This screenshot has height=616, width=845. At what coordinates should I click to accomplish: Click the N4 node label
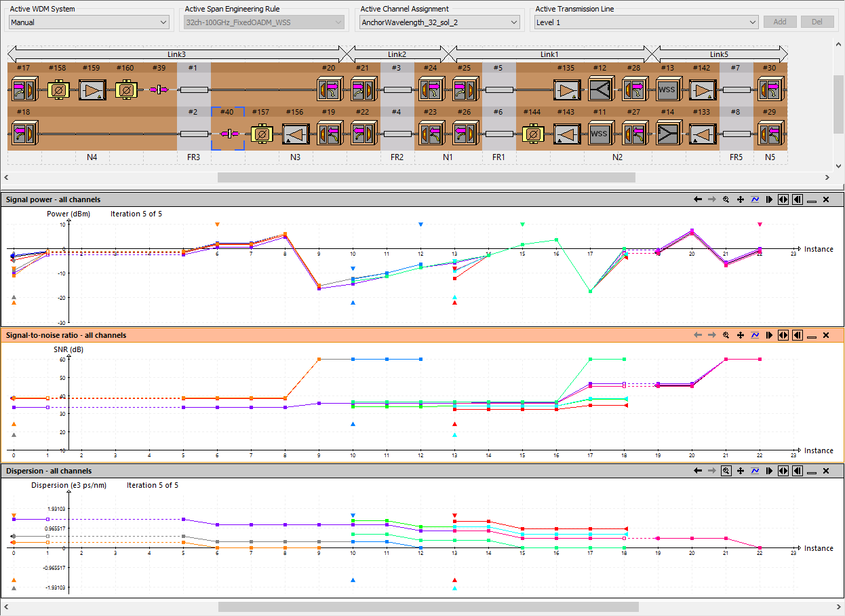tap(92, 157)
